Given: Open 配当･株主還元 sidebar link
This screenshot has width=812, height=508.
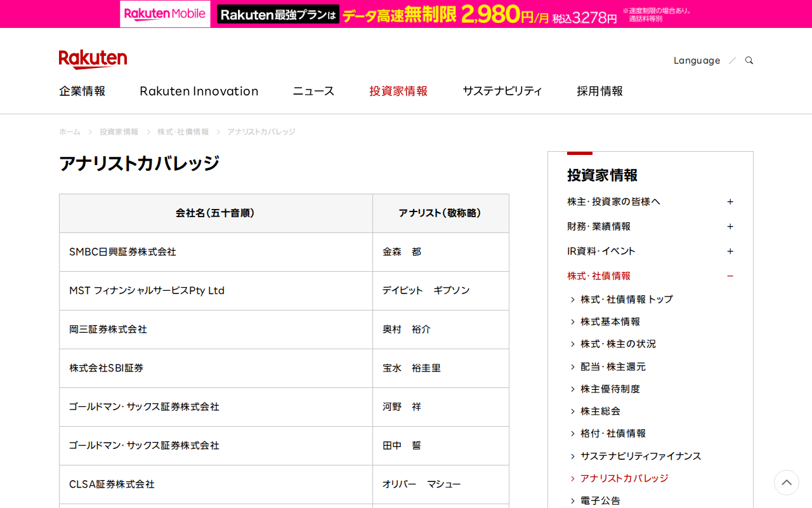Looking at the screenshot, I should click(x=613, y=366).
